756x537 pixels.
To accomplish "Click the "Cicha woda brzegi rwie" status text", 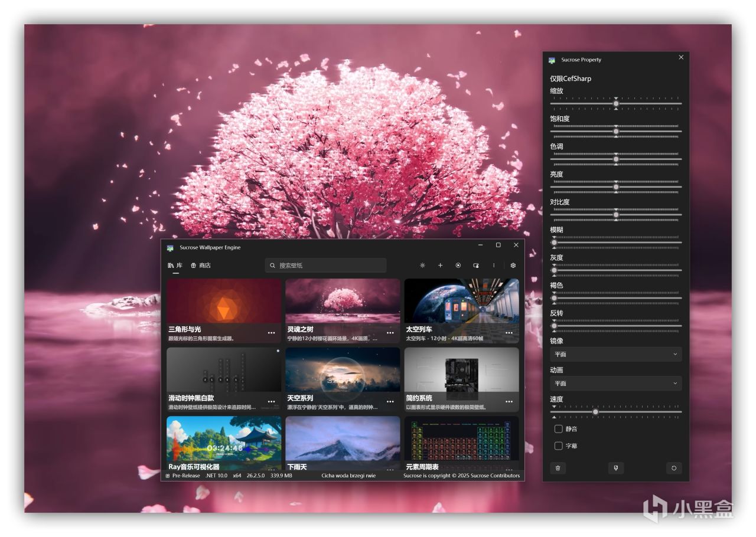I will [348, 476].
